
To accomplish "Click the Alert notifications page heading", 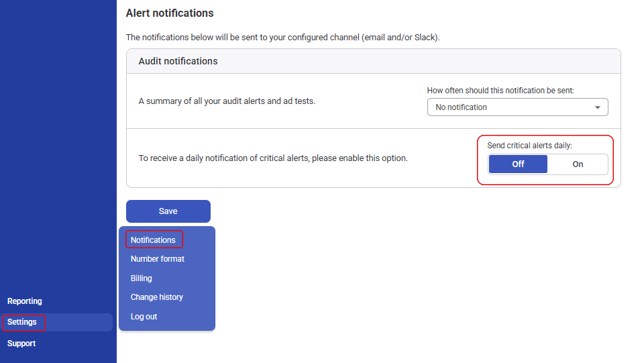I will click(170, 13).
